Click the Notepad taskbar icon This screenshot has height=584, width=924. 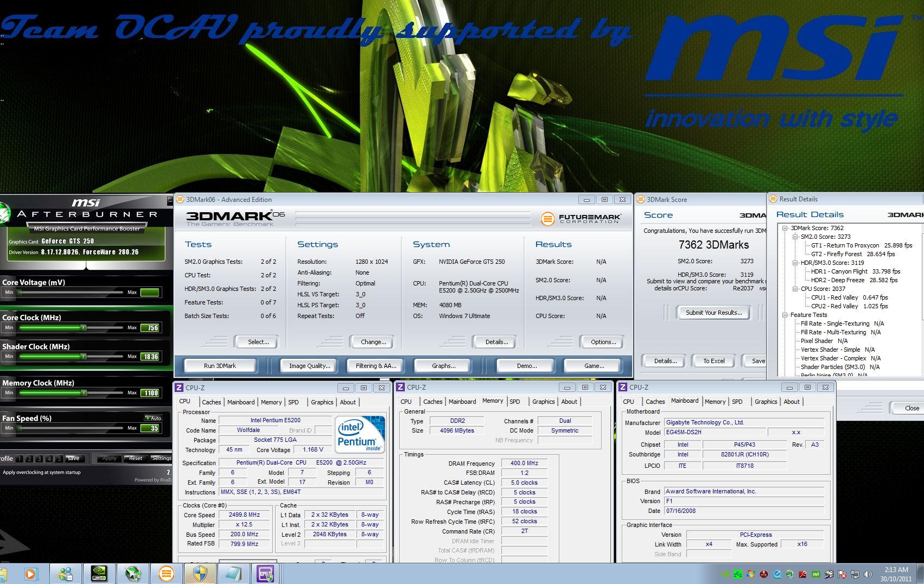(x=233, y=574)
